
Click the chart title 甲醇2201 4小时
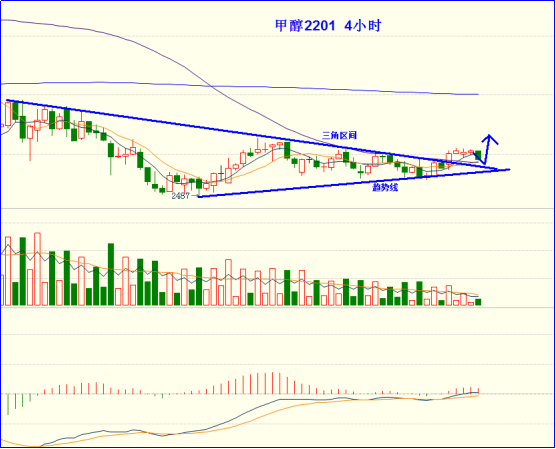pyautogui.click(x=328, y=26)
